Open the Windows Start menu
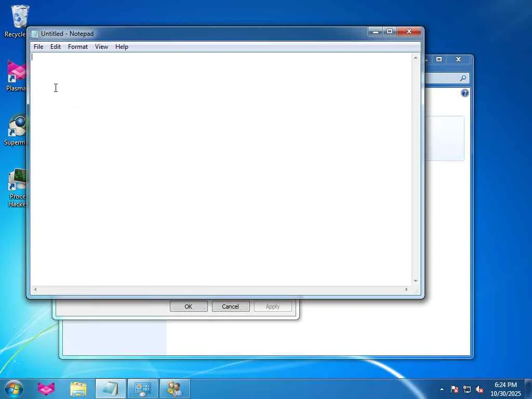This screenshot has width=532, height=399. 14,389
